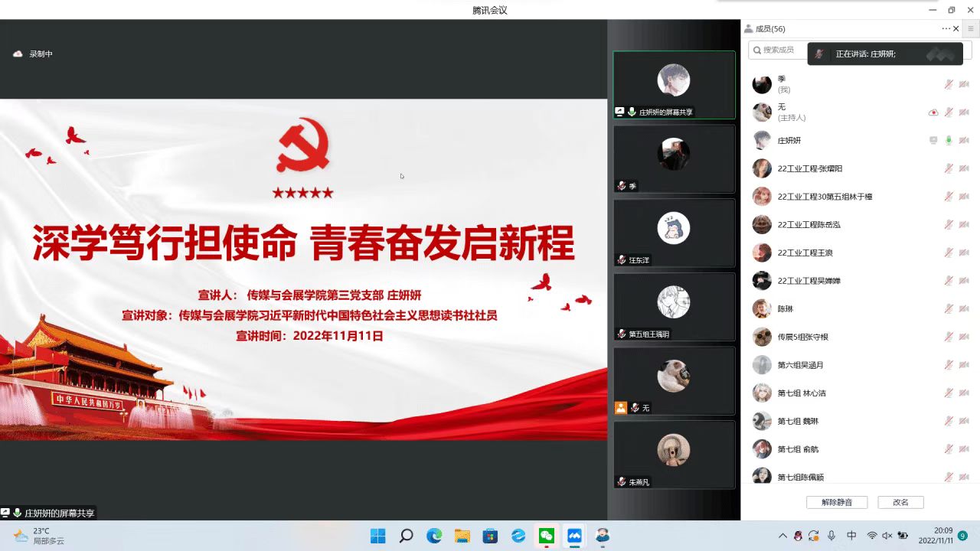
Task: Click the cloud recording icon beside host 无
Action: [933, 112]
